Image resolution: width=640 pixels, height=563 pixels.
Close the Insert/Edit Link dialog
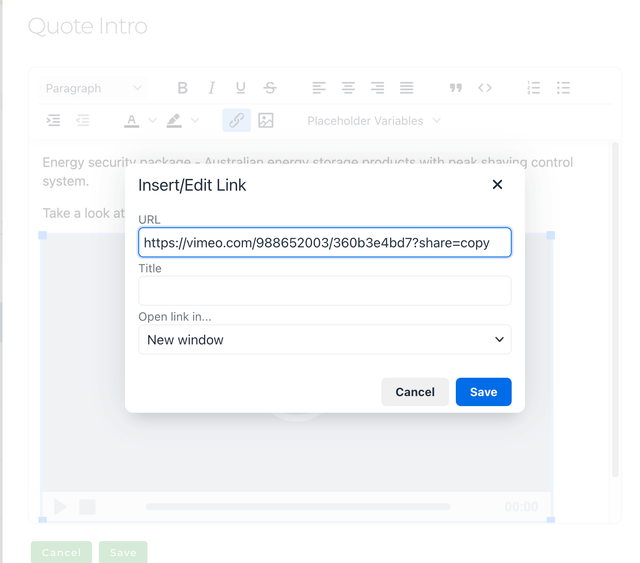[497, 185]
